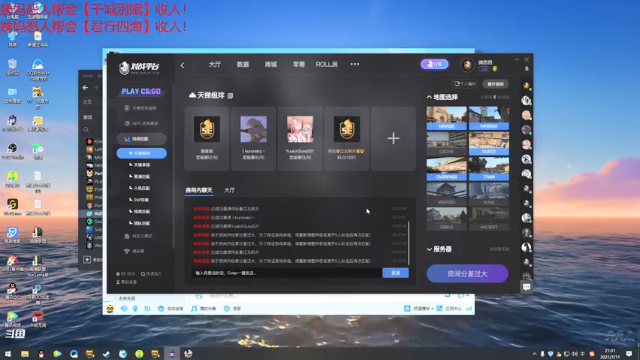Show hidden system tray icons
The image size is (640, 360).
[x=534, y=354]
